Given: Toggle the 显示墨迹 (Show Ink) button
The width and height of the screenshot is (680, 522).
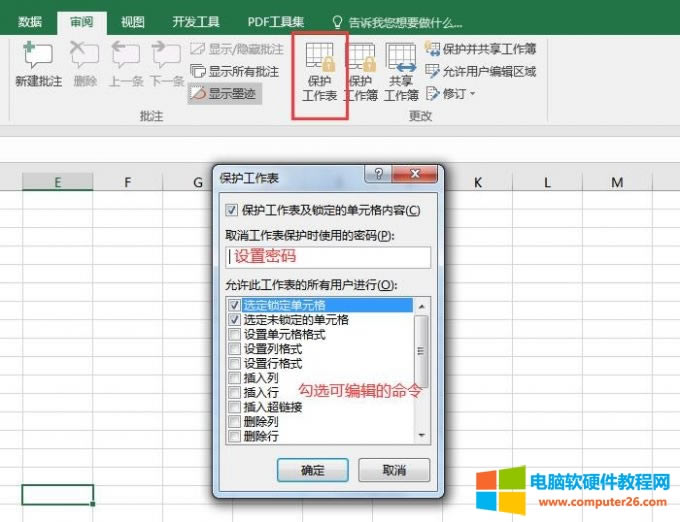Looking at the screenshot, I should click(x=225, y=94).
